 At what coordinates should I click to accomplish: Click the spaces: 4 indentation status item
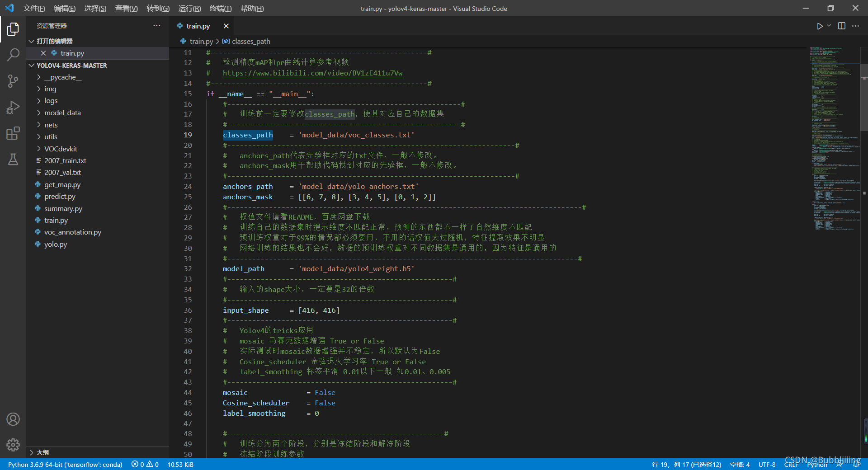point(740,465)
